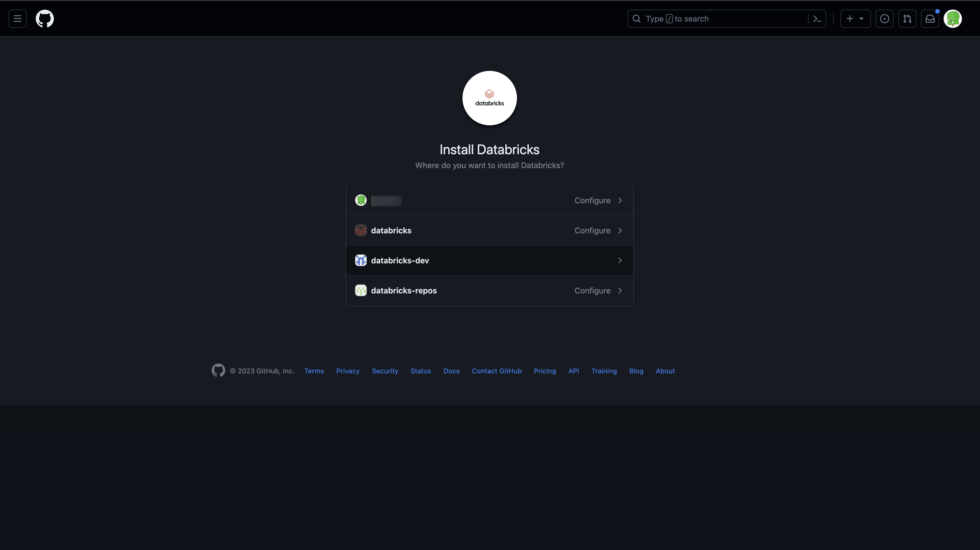Expand the Configure arrow for databricks-repos
The height and width of the screenshot is (550, 980).
click(x=619, y=290)
